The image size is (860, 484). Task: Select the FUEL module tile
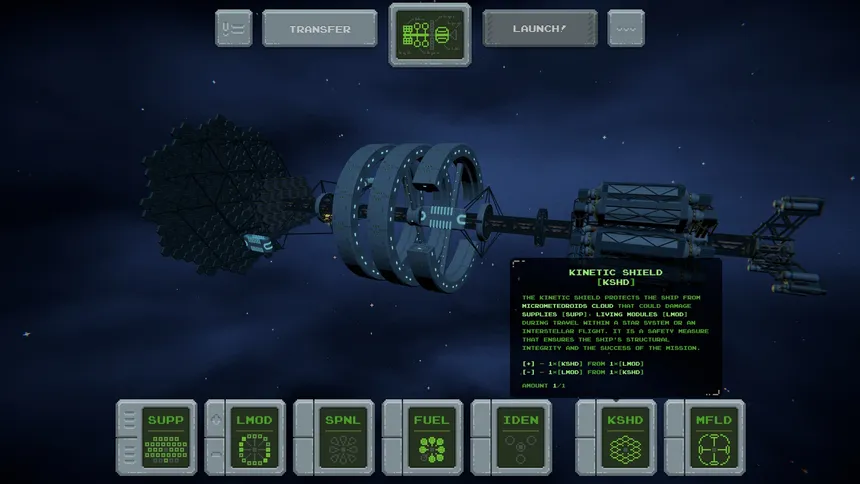[x=432, y=437]
